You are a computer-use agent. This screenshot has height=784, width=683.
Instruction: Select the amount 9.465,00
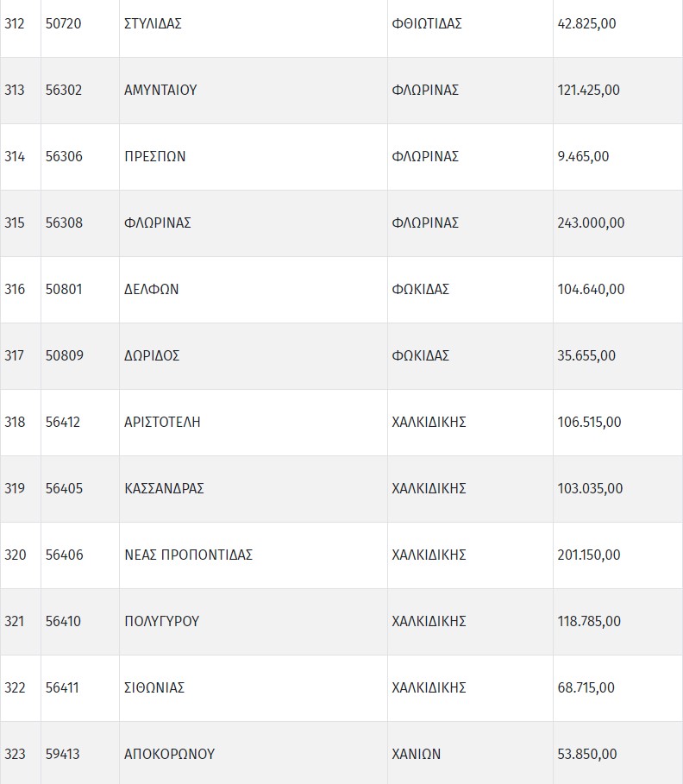[583, 156]
